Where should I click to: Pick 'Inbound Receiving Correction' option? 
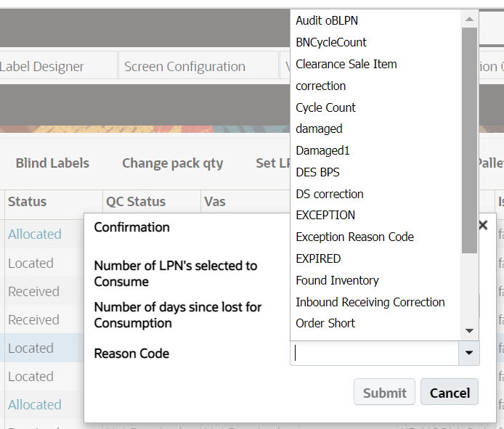point(370,302)
